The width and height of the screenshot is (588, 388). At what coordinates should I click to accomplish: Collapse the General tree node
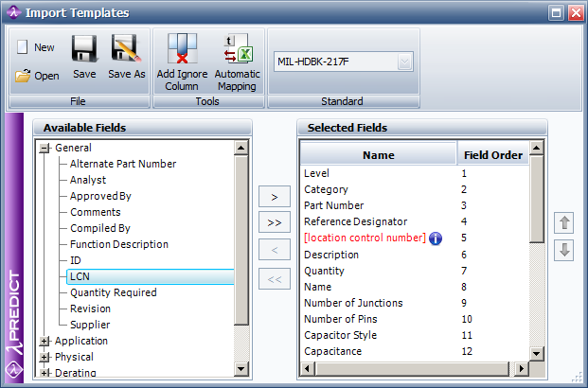(44, 148)
